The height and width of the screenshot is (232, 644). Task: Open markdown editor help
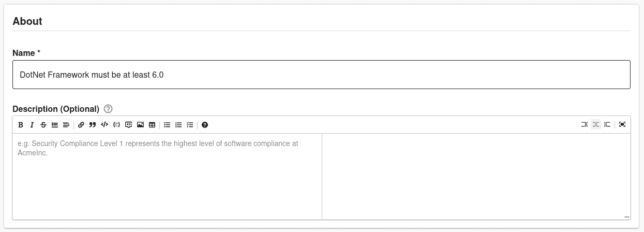click(x=205, y=125)
